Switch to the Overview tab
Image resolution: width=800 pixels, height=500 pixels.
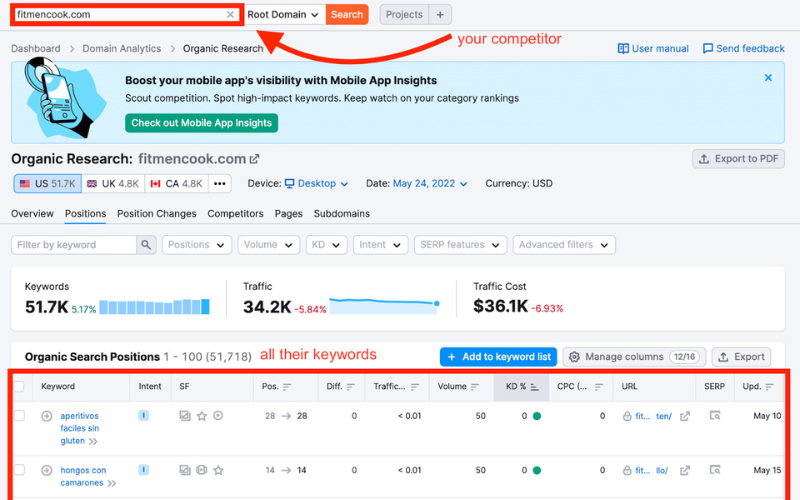pos(32,214)
